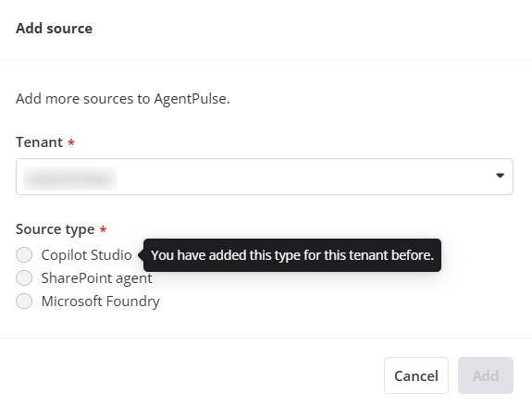Cancel the Add source dialog
Viewport: 532px width, 406px height.
tap(416, 375)
